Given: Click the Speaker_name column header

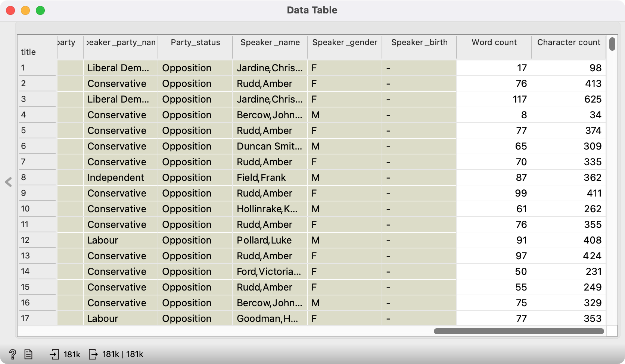Looking at the screenshot, I should (x=270, y=43).
